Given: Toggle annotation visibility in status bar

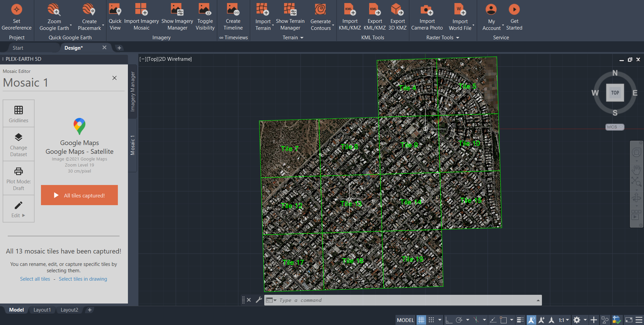Looking at the screenshot, I should [531, 320].
